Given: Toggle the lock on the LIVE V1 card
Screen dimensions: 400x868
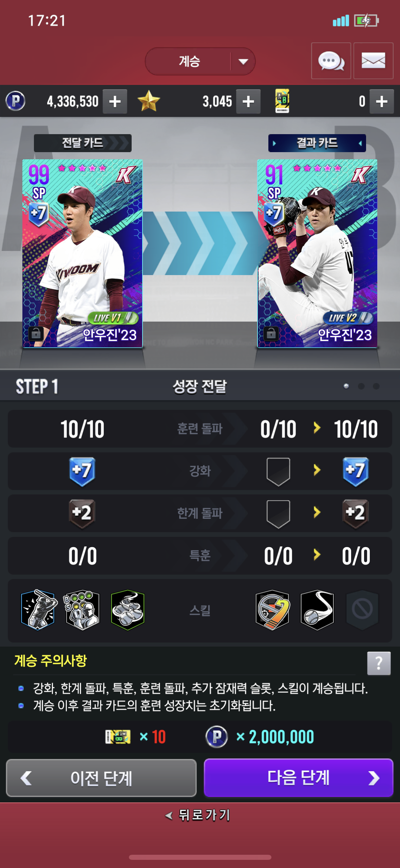Looking at the screenshot, I should (36, 334).
